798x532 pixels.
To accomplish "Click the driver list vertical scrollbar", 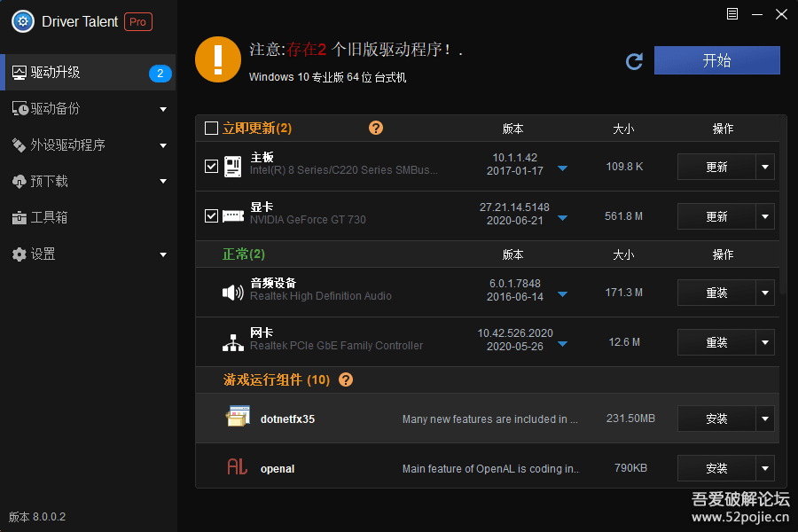I will [784, 204].
